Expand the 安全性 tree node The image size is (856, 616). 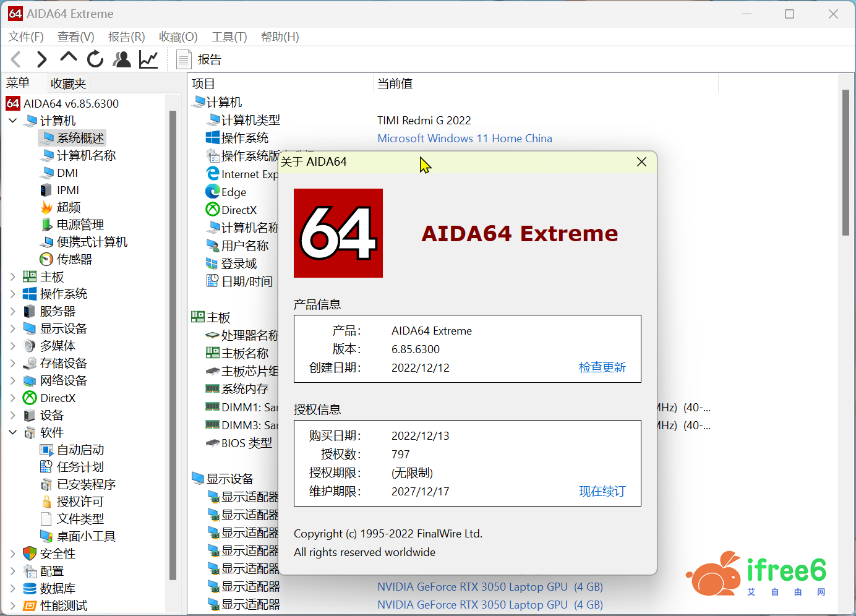(x=13, y=554)
